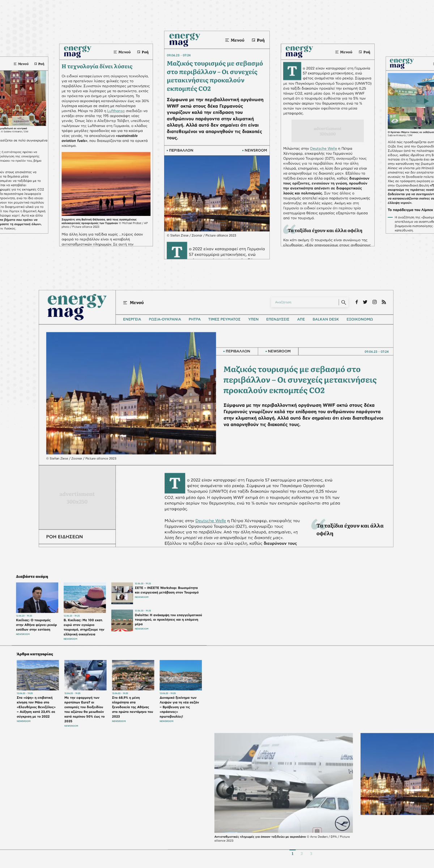
Task: Open the Λειψών island article thumbnail
Action: pyautogui.click(x=181, y=675)
